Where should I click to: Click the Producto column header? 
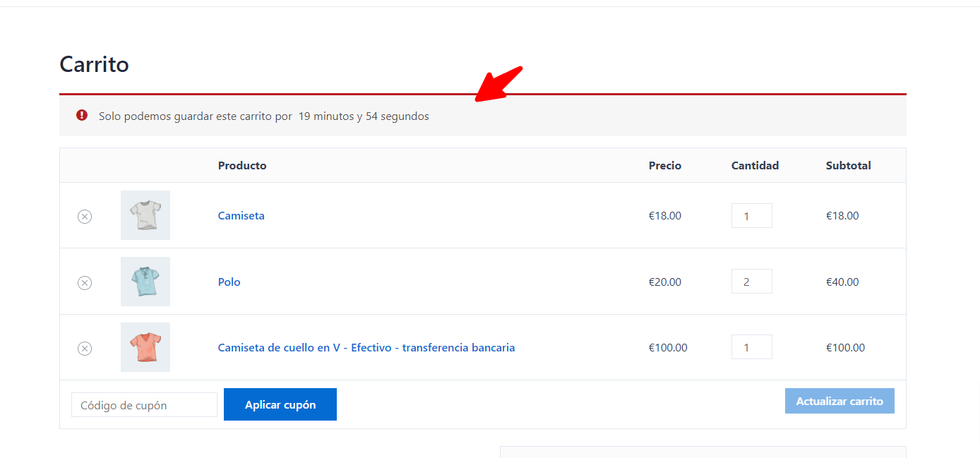pyautogui.click(x=242, y=166)
